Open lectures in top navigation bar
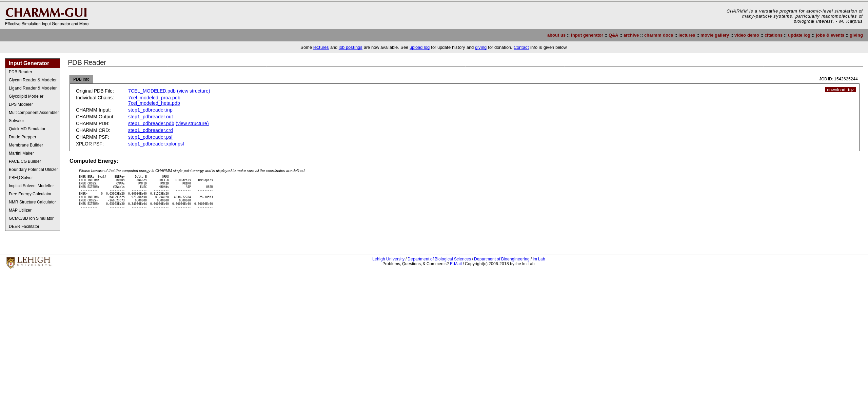 687,35
